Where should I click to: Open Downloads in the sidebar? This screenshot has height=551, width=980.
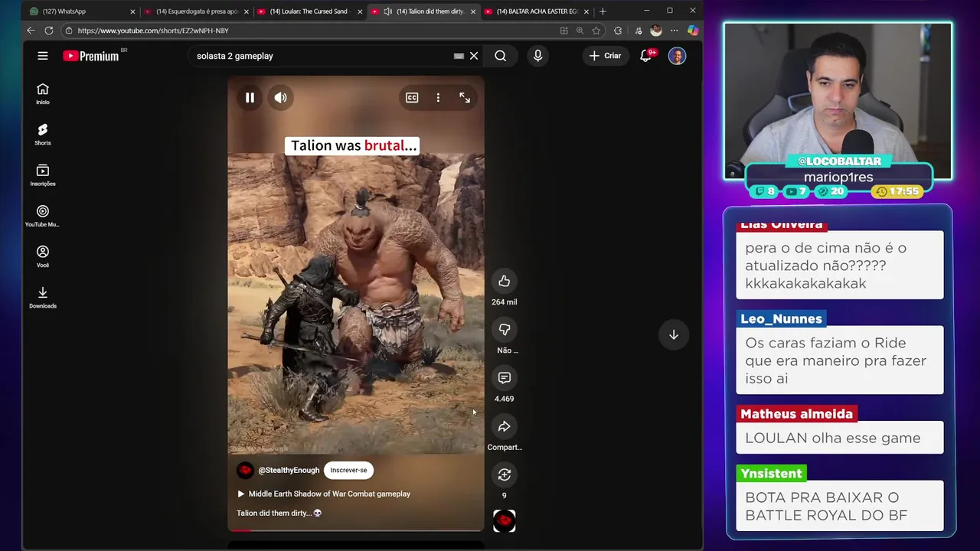click(43, 297)
